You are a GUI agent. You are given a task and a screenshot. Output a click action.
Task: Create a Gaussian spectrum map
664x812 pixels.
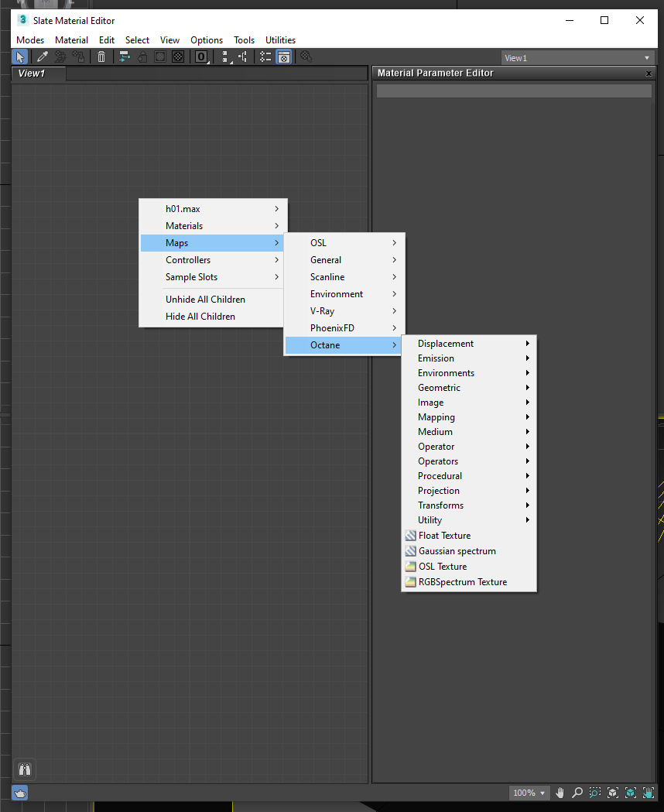pos(469,551)
